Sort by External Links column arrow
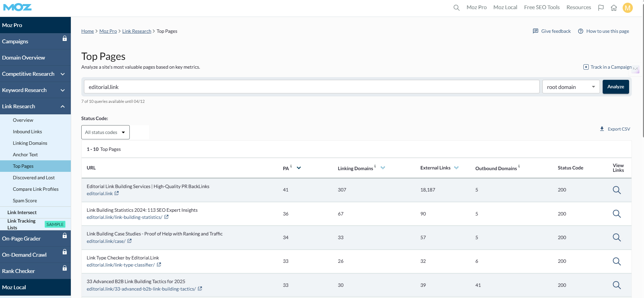 (456, 168)
